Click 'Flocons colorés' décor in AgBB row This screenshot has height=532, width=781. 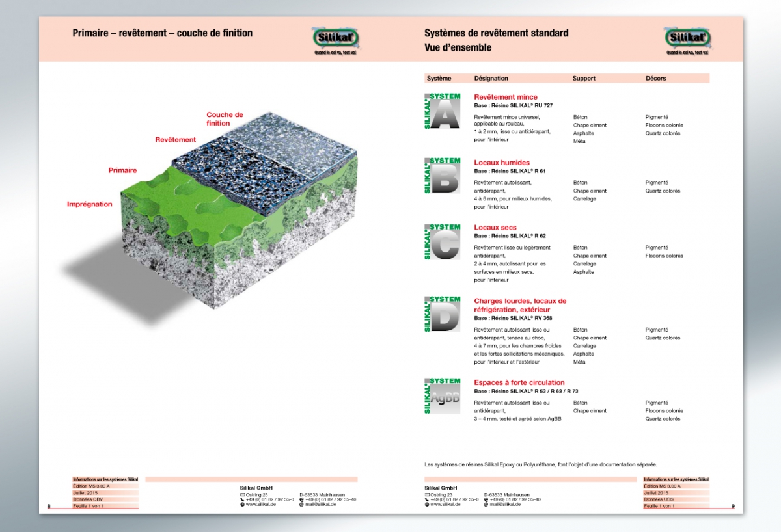click(665, 411)
